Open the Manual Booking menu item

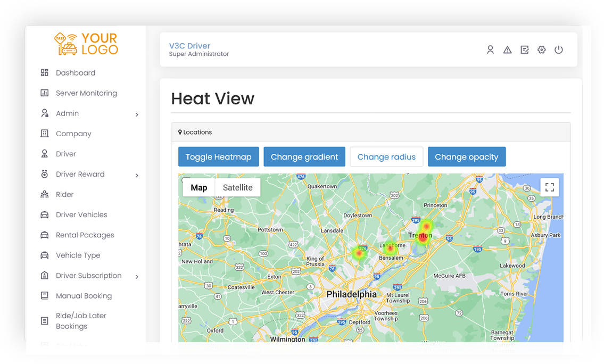[84, 296]
